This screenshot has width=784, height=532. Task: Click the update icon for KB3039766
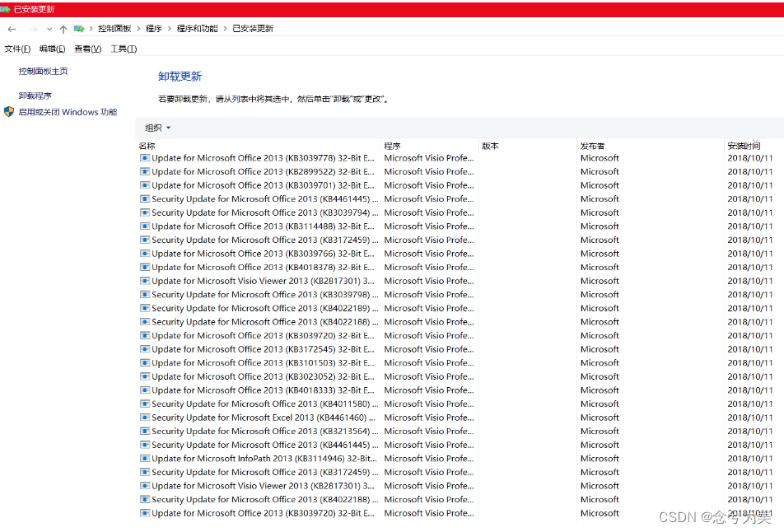click(x=144, y=254)
